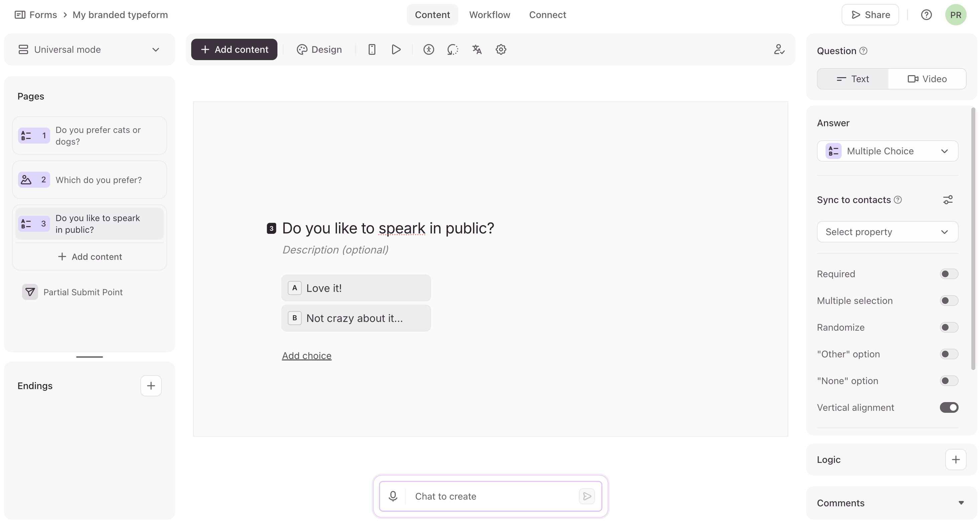The width and height of the screenshot is (980, 525).
Task: Click the Sync to contacts settings sliders icon
Action: coord(948,200)
